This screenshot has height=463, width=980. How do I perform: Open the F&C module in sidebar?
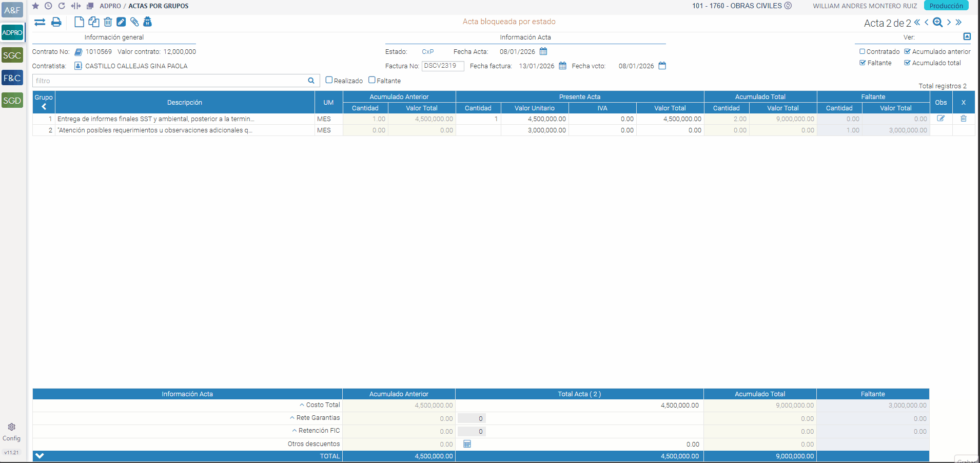(12, 78)
